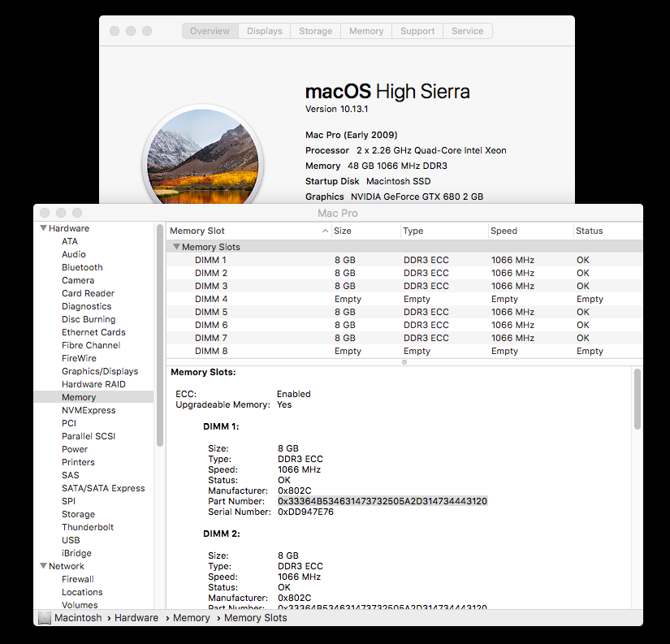670x644 pixels.
Task: Select the DIMM 7 row
Action: [404, 338]
